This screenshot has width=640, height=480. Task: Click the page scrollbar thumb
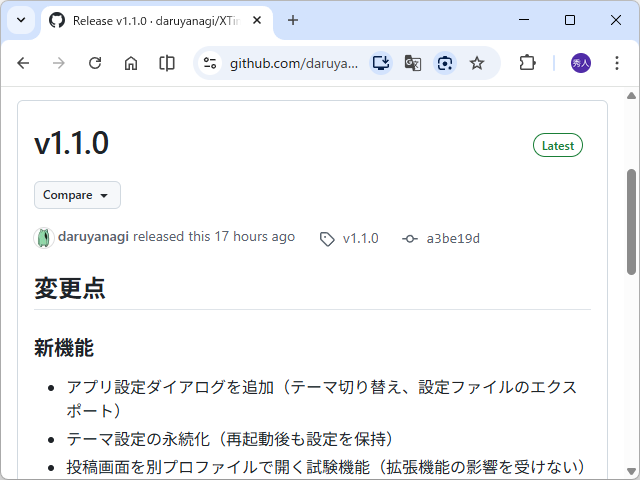coord(631,222)
